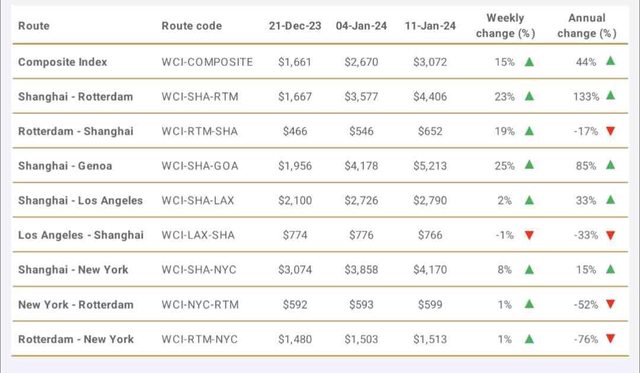Click the green up arrow for Shanghai - Genoa annual change
Screen dimensions: 640x373
pos(611,165)
